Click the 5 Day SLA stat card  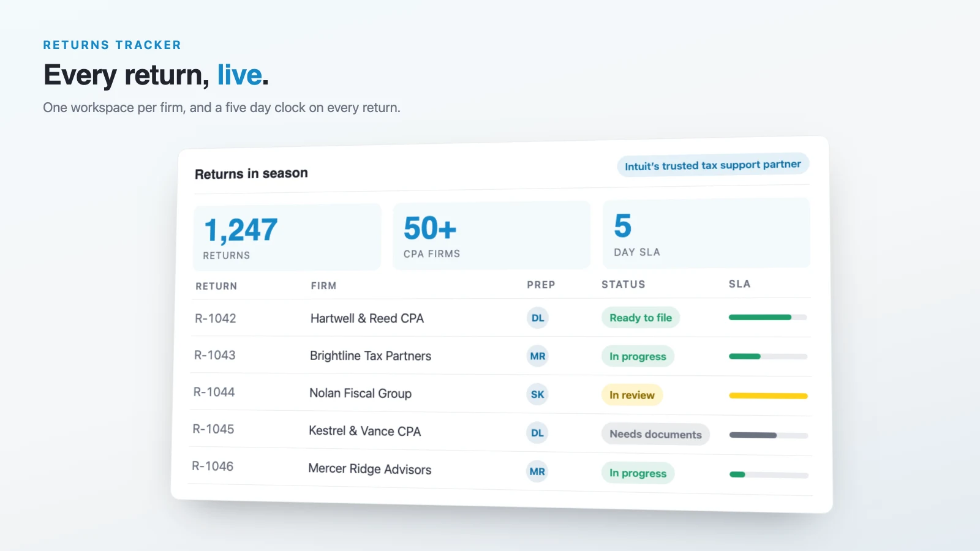click(x=706, y=233)
